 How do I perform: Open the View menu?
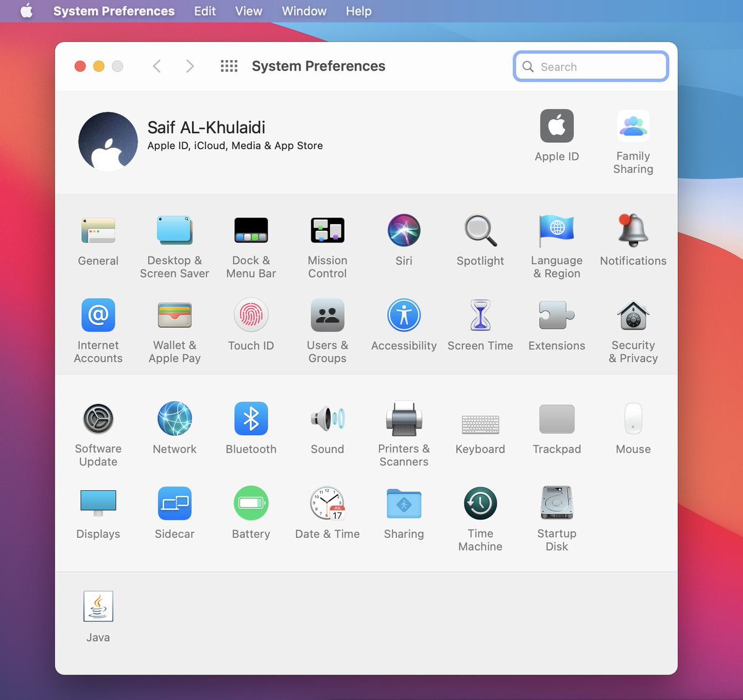tap(249, 11)
